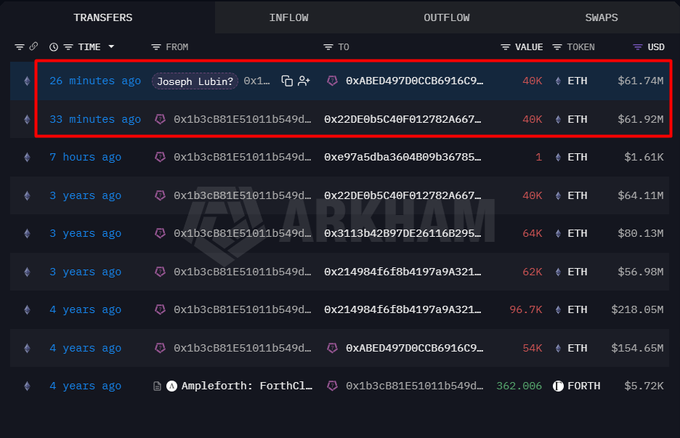Open the OUTFLOW tab
This screenshot has height=438, width=680.
click(x=446, y=18)
